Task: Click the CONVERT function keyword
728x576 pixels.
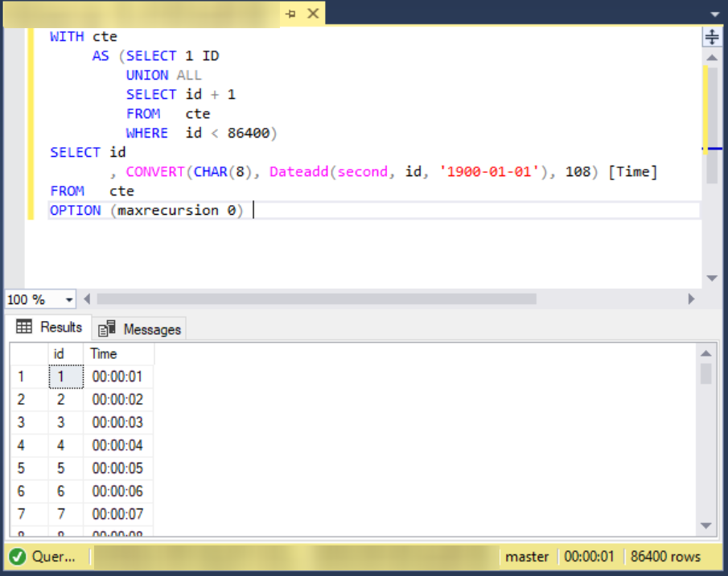Action: tap(155, 171)
